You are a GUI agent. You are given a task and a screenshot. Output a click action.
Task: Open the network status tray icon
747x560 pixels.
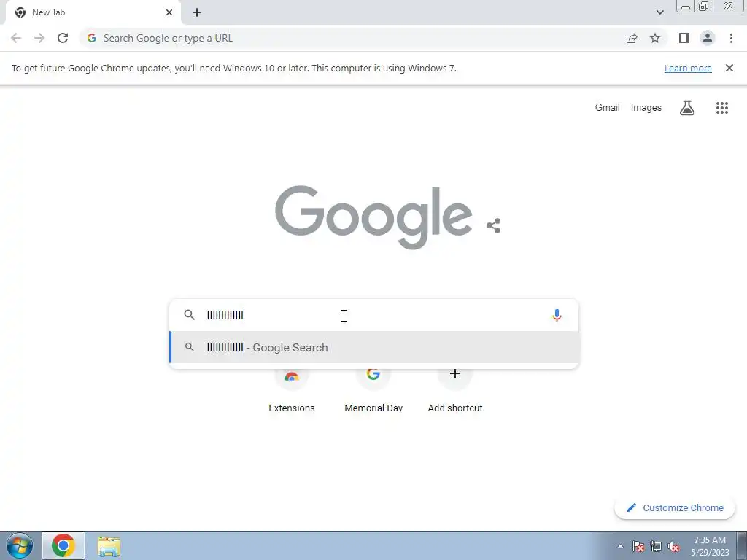click(x=656, y=546)
